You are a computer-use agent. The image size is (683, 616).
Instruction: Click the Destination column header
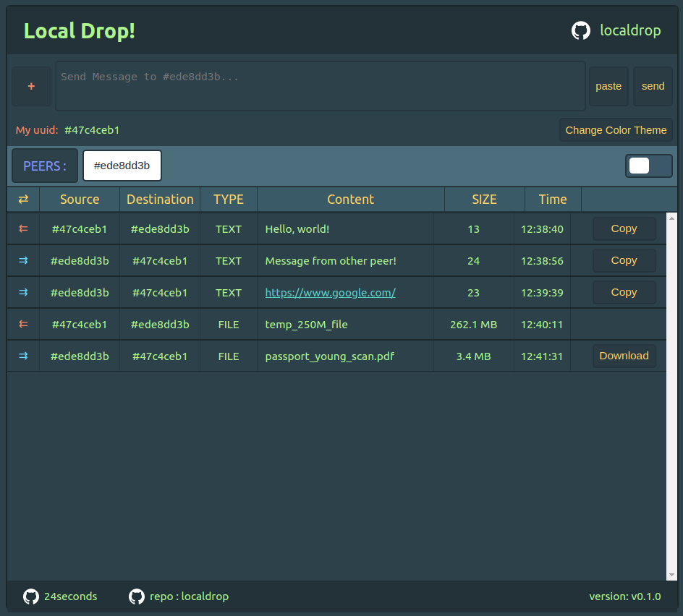[160, 200]
